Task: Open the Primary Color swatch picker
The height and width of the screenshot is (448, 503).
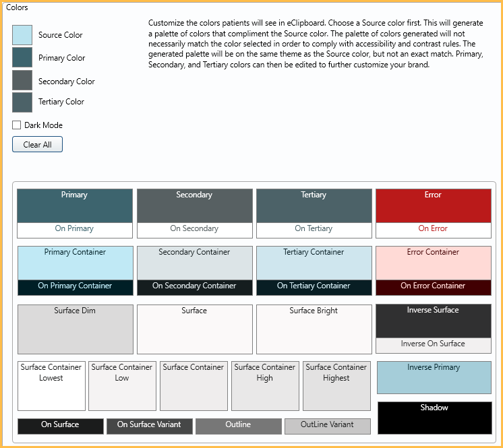Action: [22, 58]
